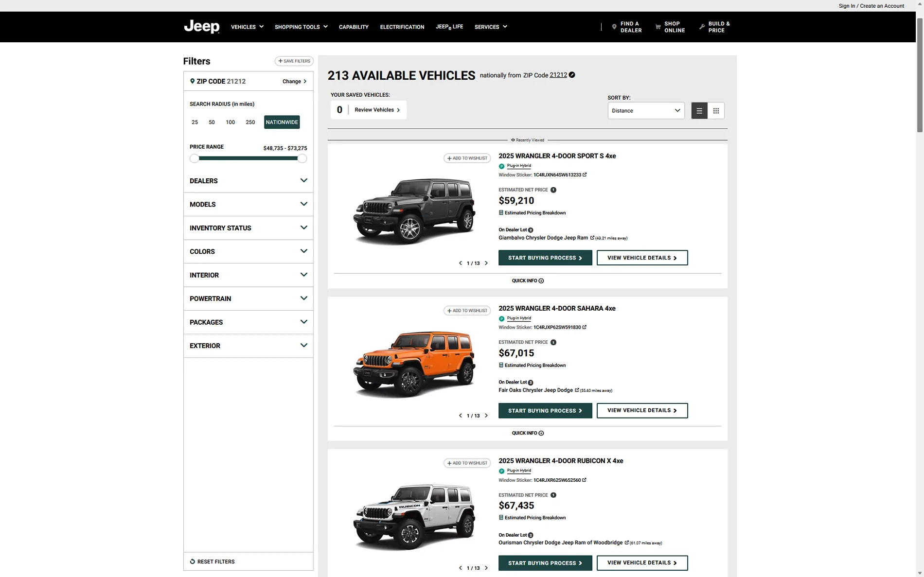Expand the Inventory Status filter

coord(248,228)
